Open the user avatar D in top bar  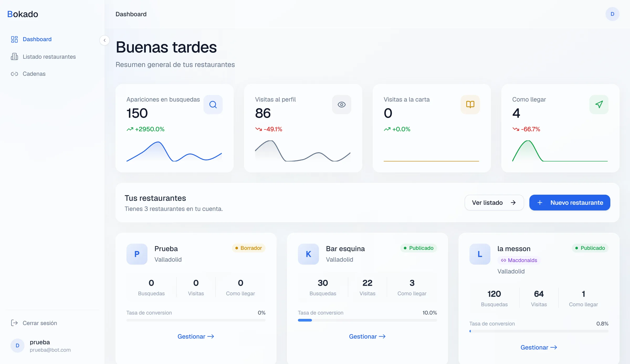pyautogui.click(x=612, y=14)
